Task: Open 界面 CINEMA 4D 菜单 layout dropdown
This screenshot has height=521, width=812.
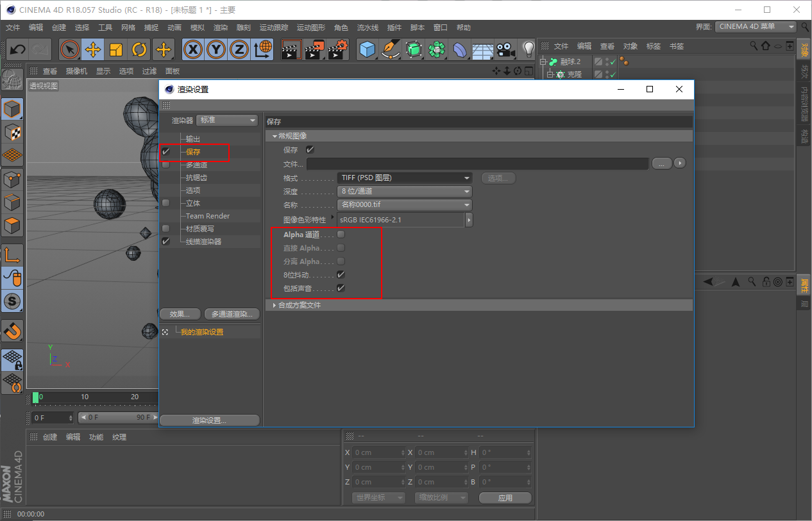Action: [x=756, y=27]
